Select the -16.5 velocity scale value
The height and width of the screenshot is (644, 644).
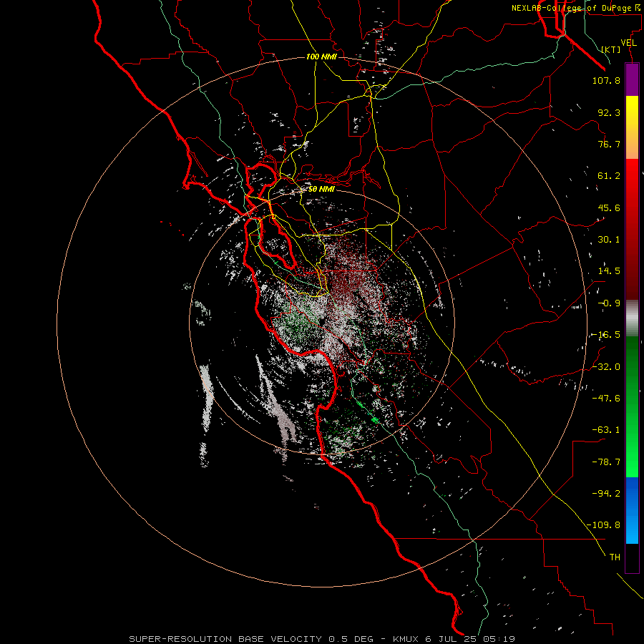606,335
